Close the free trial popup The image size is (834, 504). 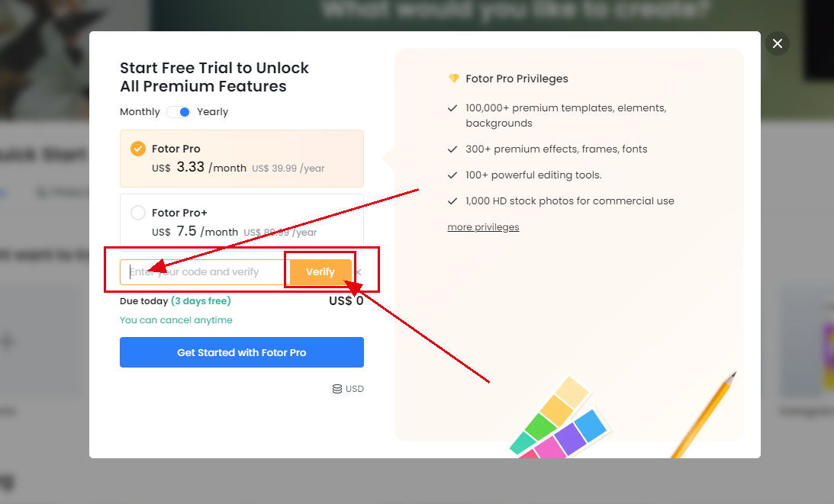pos(777,43)
